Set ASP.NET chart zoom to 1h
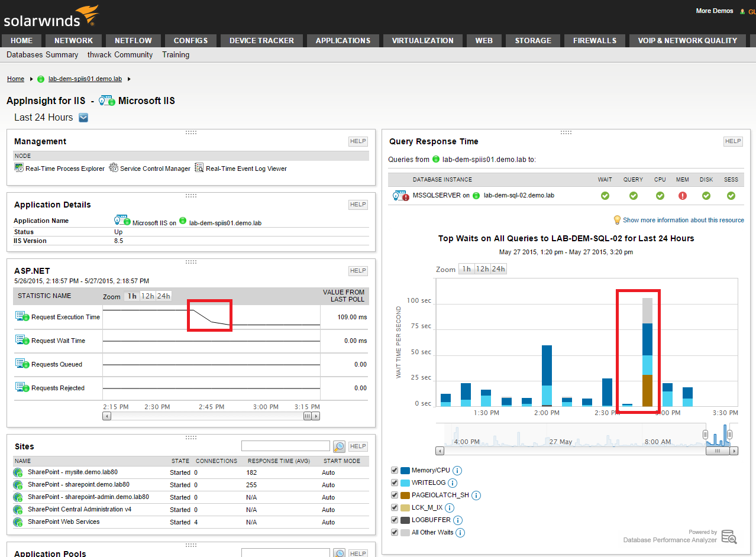Image resolution: width=756 pixels, height=557 pixels. (x=132, y=296)
